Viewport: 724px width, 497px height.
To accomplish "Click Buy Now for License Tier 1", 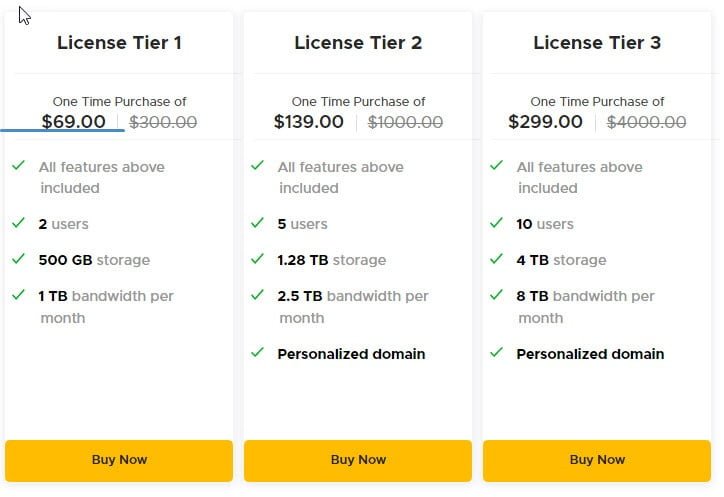I will click(x=119, y=461).
